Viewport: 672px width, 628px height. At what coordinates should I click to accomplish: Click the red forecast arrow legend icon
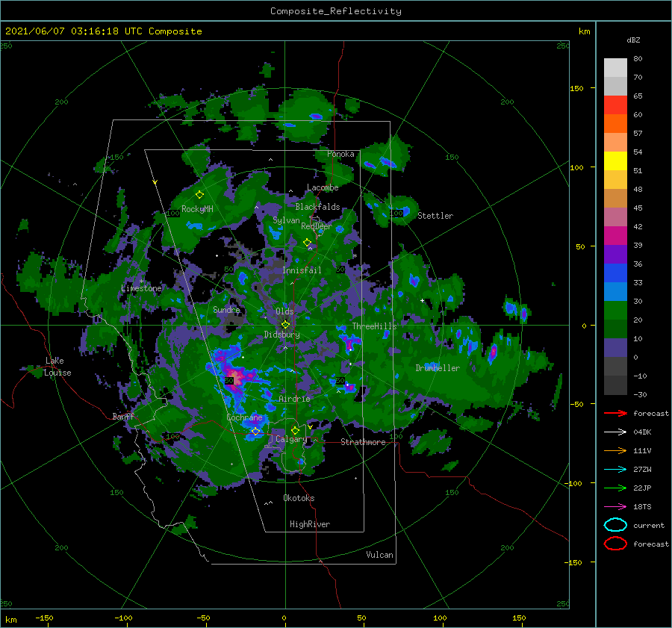tap(615, 413)
